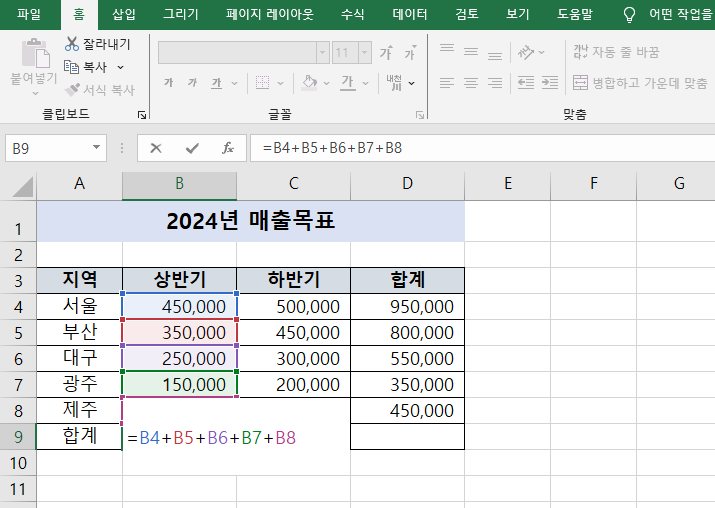The height and width of the screenshot is (508, 715).
Task: Click the Format Painter (서식 복사) brush
Action: pos(72,89)
